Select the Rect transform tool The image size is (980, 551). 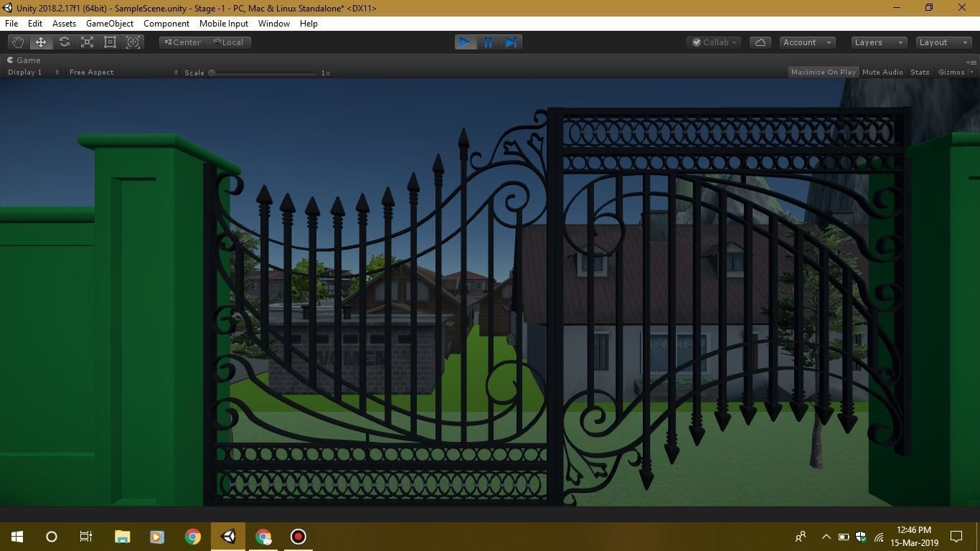(x=110, y=42)
